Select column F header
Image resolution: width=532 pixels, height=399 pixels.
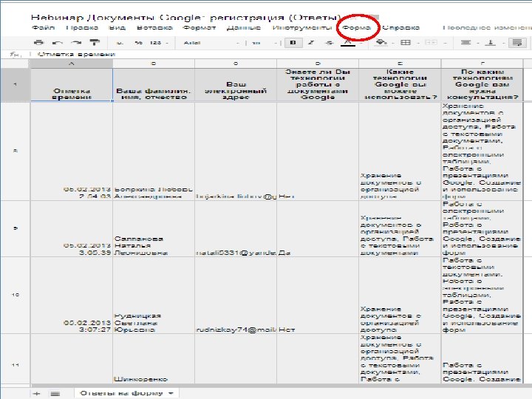482,64
